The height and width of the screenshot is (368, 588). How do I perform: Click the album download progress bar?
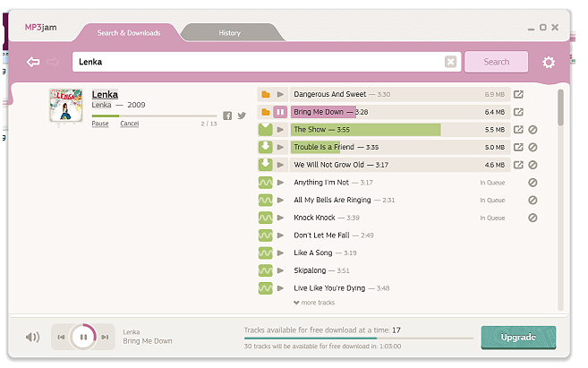tap(154, 116)
